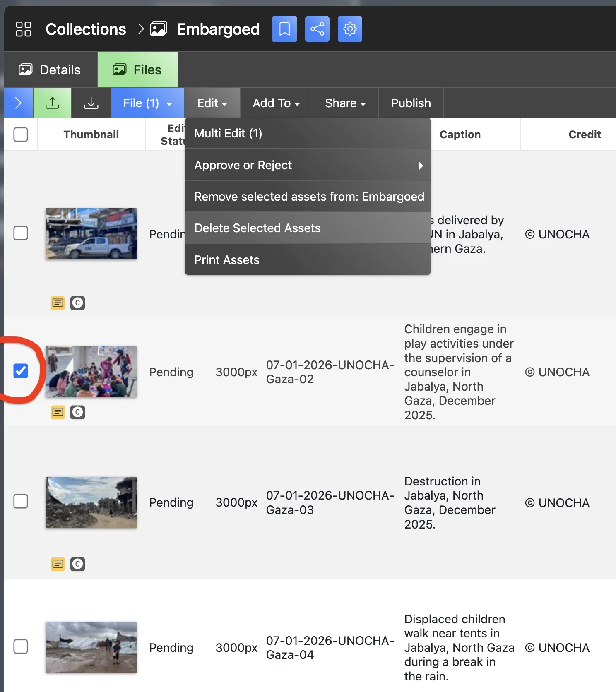The width and height of the screenshot is (616, 692).
Task: Open the Collections grid icon
Action: coord(24,29)
